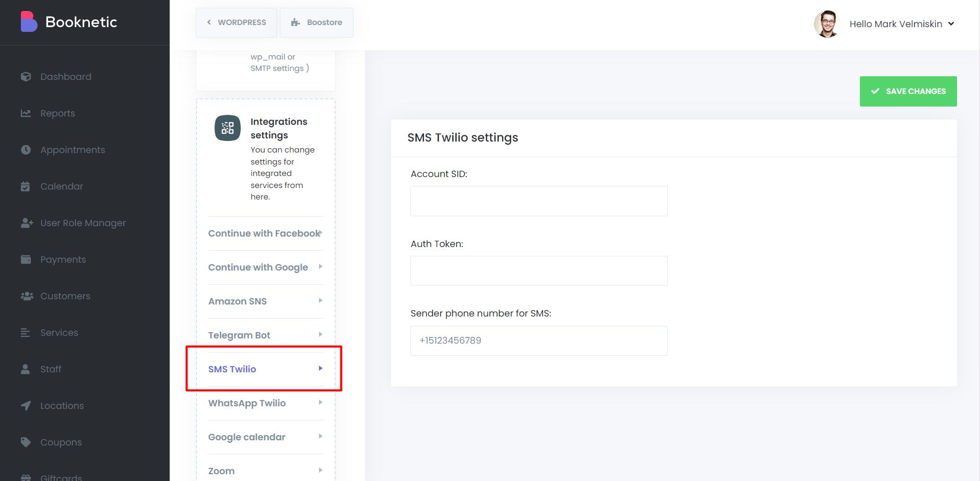Click the Integrations settings QR icon

[228, 128]
